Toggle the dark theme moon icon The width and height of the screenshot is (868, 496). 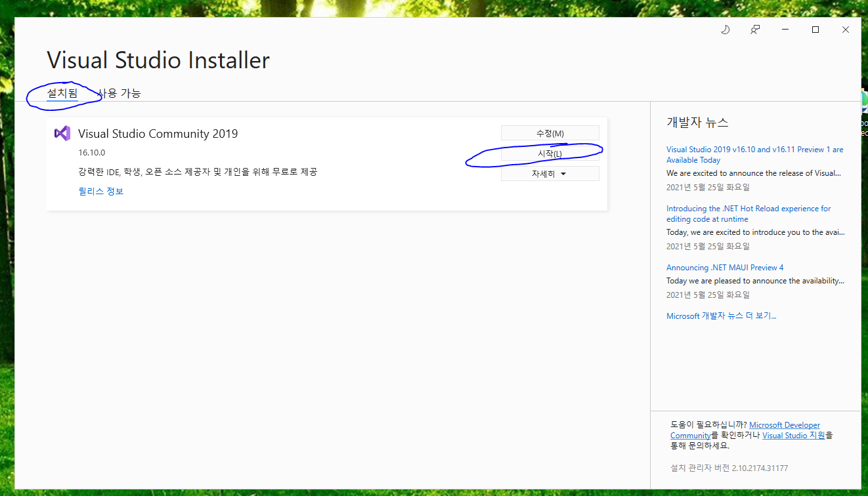[726, 30]
